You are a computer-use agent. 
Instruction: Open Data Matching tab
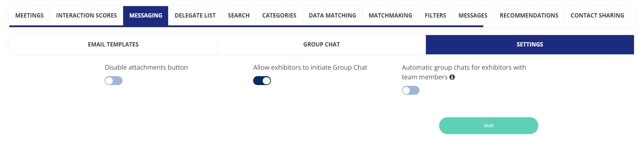coord(332,16)
